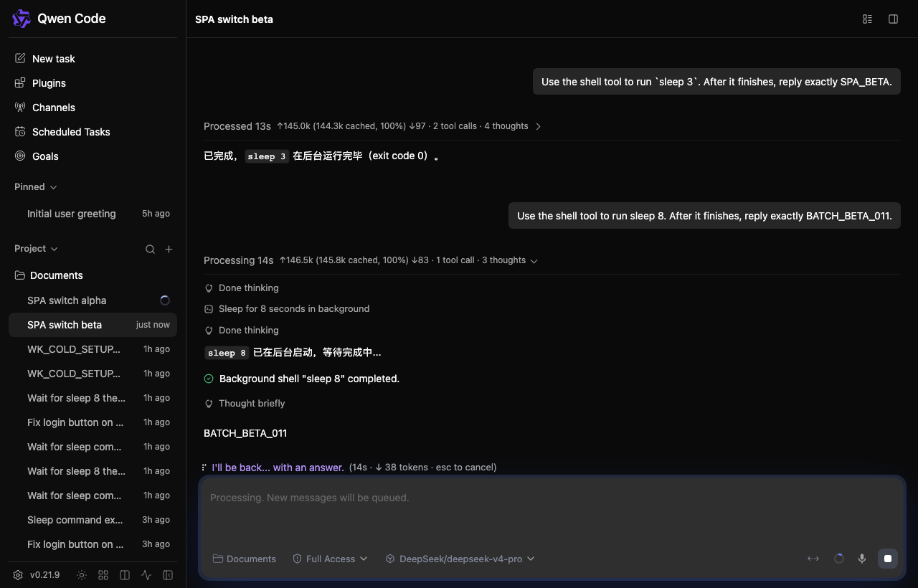Viewport: 918px width, 588px height.
Task: Click I'll be back... with an answer
Action: tap(278, 468)
